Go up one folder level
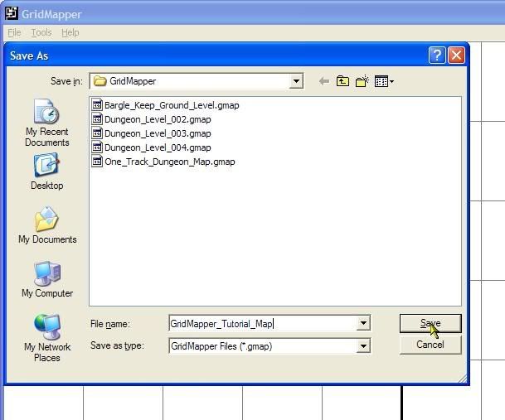Screen dimensions: 505x420 click(342, 81)
